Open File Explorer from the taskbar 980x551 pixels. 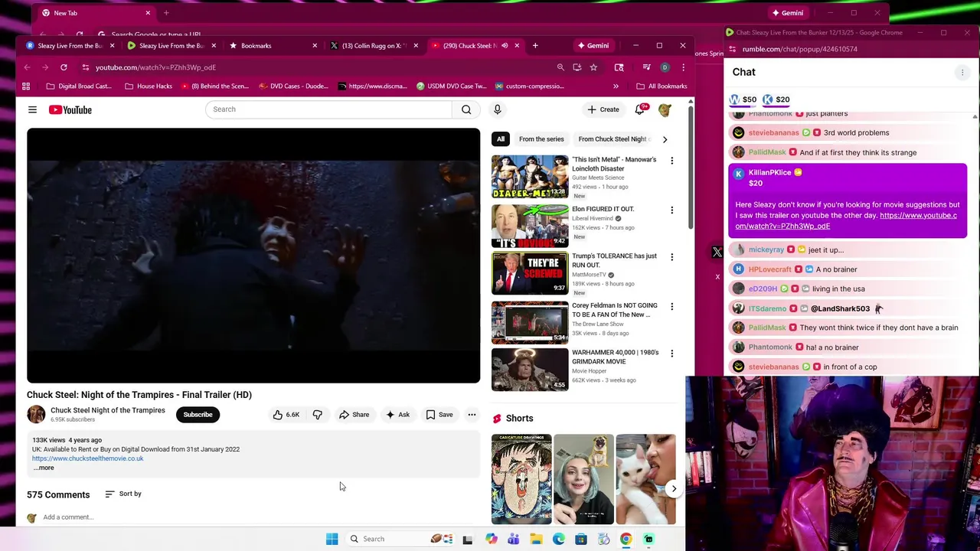pyautogui.click(x=536, y=539)
